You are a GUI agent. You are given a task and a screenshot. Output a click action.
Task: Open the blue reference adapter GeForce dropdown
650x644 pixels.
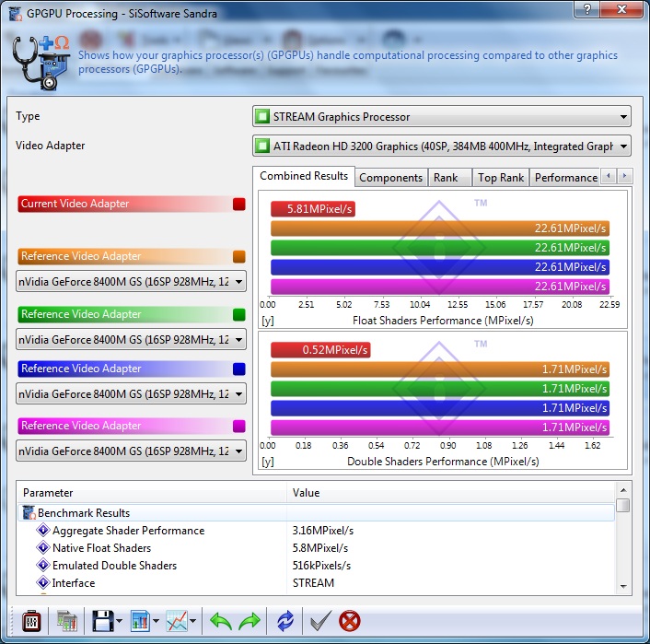pyautogui.click(x=131, y=393)
